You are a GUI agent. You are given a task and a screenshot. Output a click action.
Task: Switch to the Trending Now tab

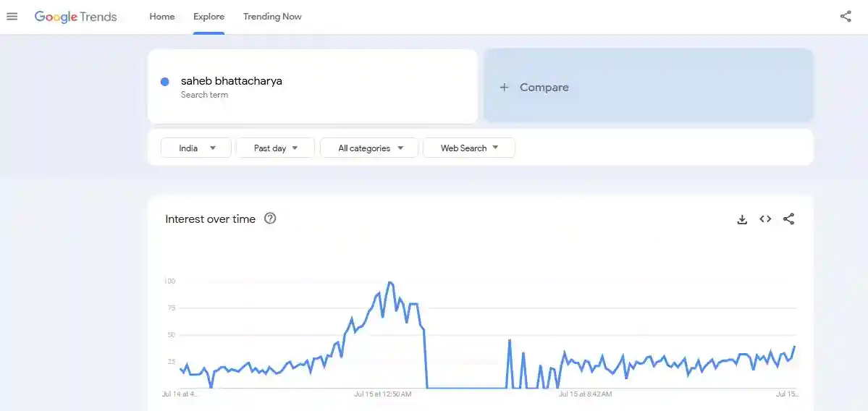(272, 17)
